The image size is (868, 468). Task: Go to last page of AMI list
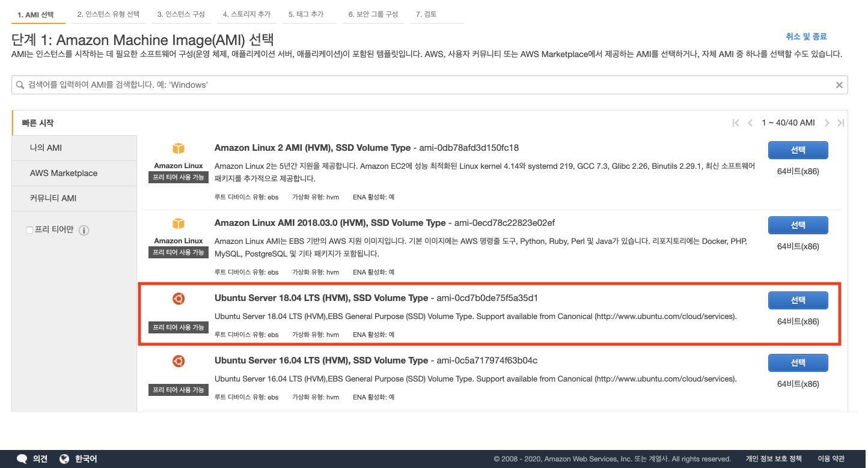[841, 123]
